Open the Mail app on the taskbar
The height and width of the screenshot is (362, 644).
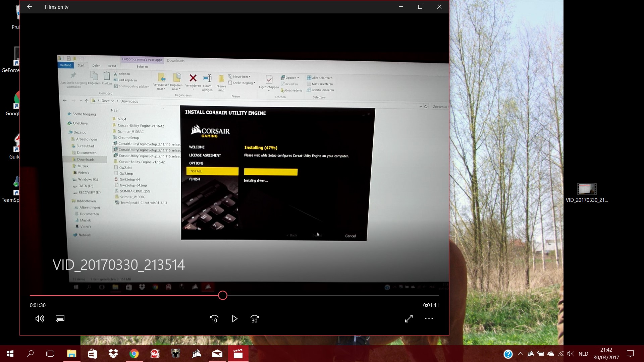tap(217, 354)
